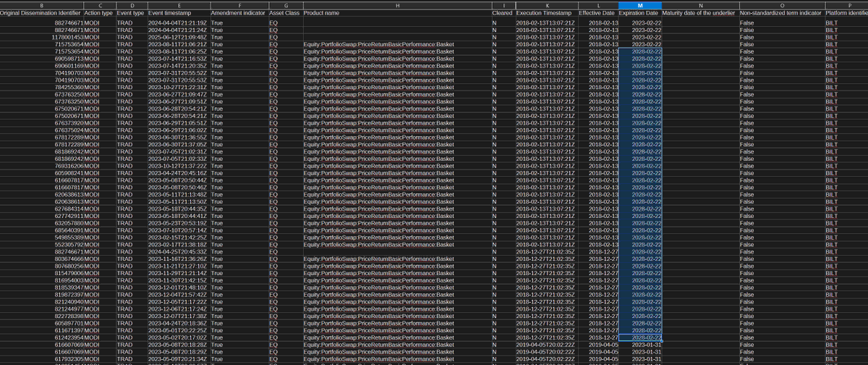Select Product name cell in 690598713 row
The height and width of the screenshot is (365, 868).
coord(396,58)
